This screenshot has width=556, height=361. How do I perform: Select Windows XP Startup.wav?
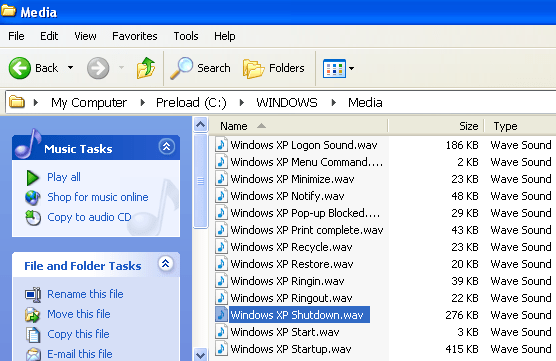point(291,349)
